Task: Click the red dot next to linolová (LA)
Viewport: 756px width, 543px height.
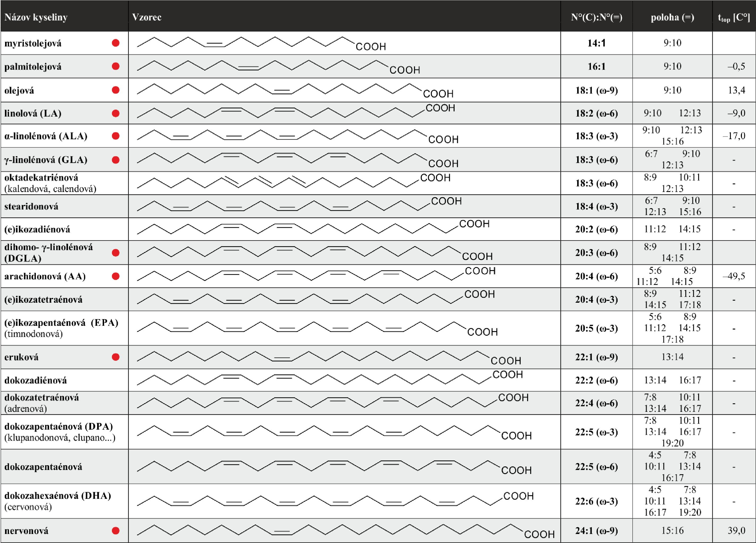Action: pyautogui.click(x=116, y=113)
